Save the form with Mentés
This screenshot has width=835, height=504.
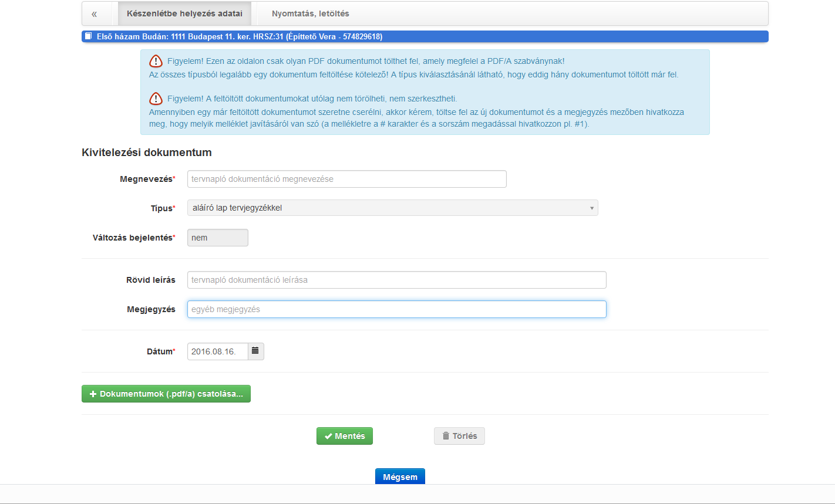coord(345,436)
